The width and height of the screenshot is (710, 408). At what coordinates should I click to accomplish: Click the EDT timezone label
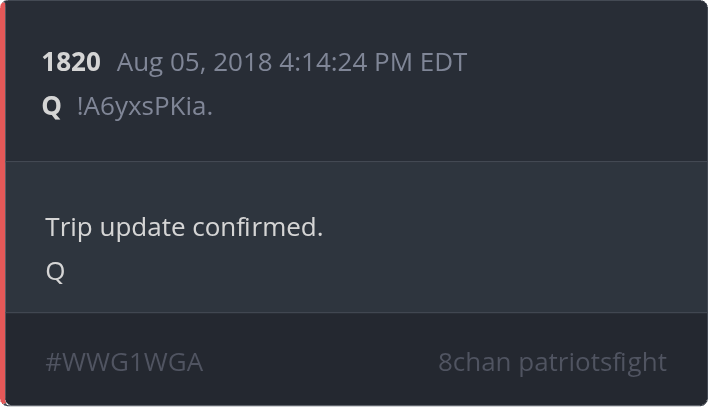point(443,62)
